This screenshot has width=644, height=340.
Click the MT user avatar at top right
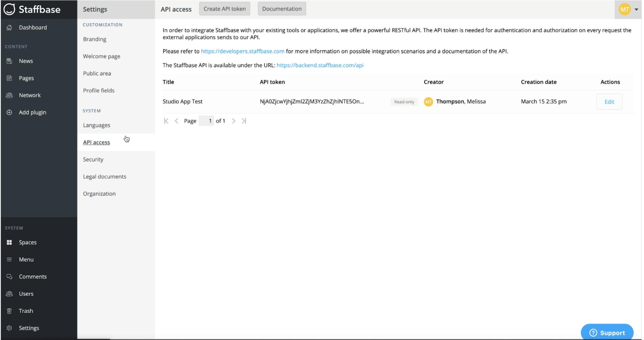624,9
